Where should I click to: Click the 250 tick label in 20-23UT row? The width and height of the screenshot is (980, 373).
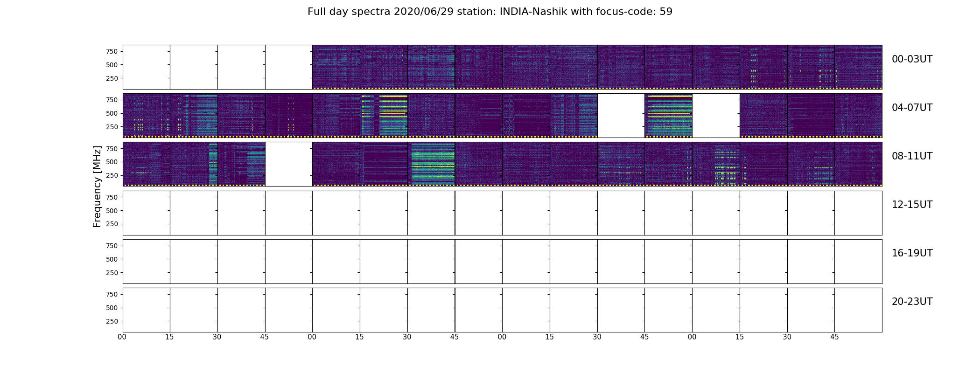[x=112, y=321]
